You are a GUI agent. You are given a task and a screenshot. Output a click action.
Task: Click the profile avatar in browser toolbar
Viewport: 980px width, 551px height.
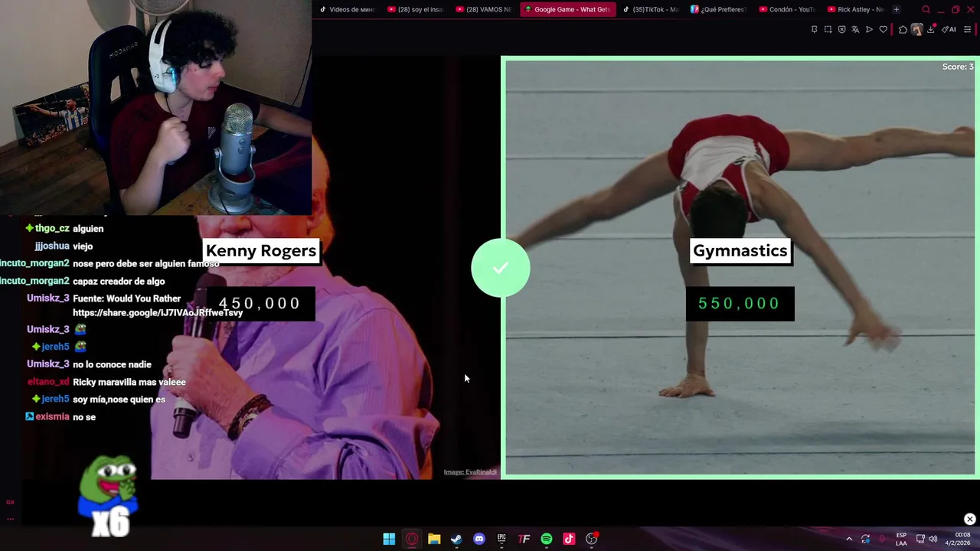point(916,29)
